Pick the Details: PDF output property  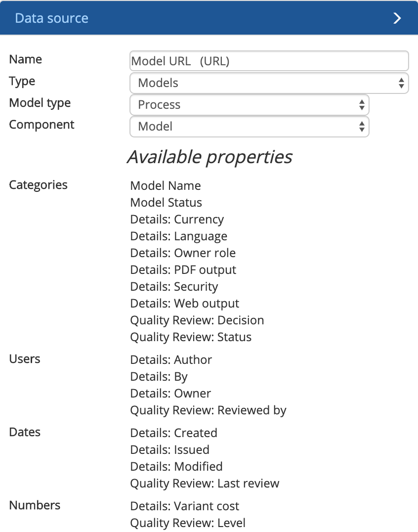click(x=183, y=270)
